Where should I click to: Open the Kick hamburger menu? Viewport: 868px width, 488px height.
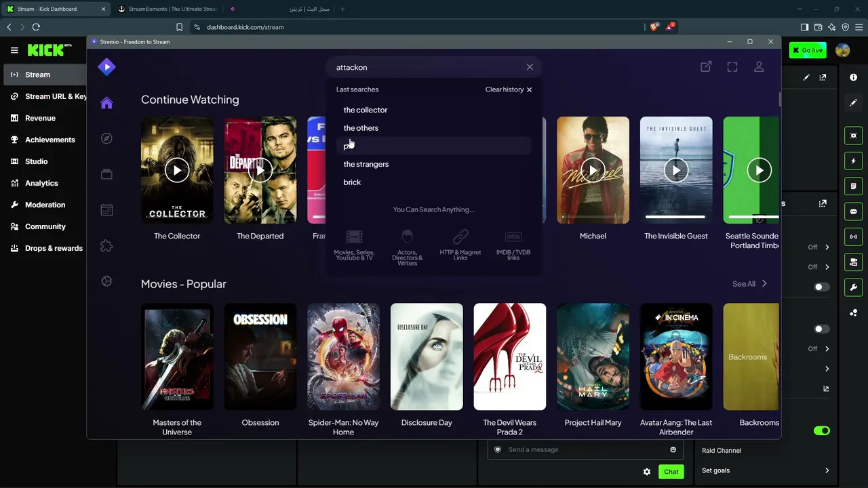(x=14, y=50)
